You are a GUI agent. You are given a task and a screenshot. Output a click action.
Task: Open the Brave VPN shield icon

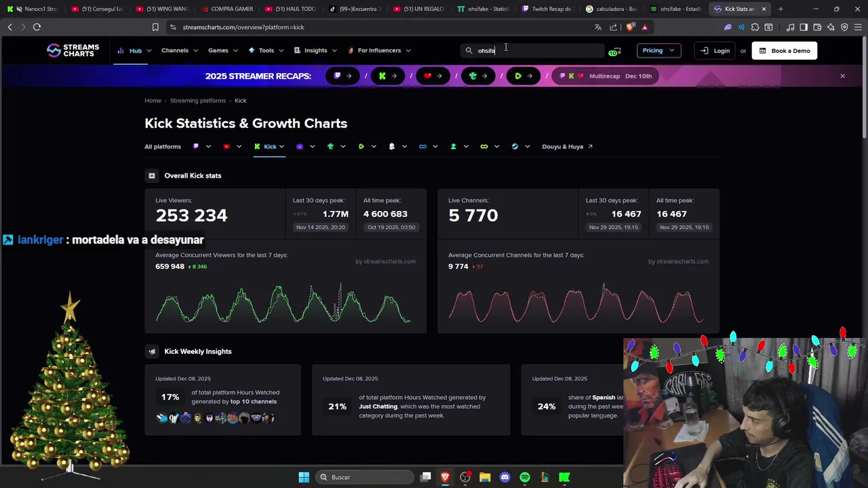point(844,27)
